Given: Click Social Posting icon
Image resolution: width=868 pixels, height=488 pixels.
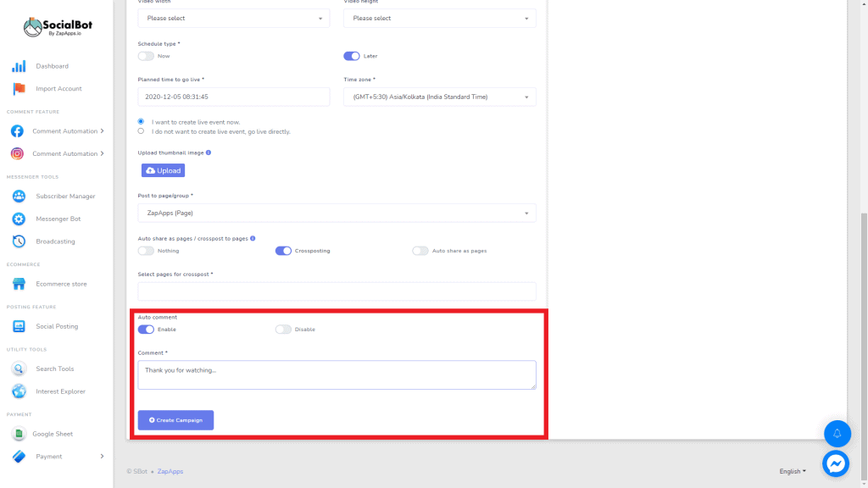Looking at the screenshot, I should 19,326.
